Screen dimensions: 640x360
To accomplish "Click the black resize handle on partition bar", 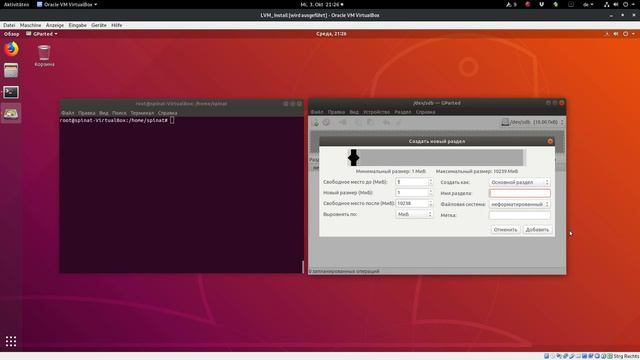I will point(353,158).
